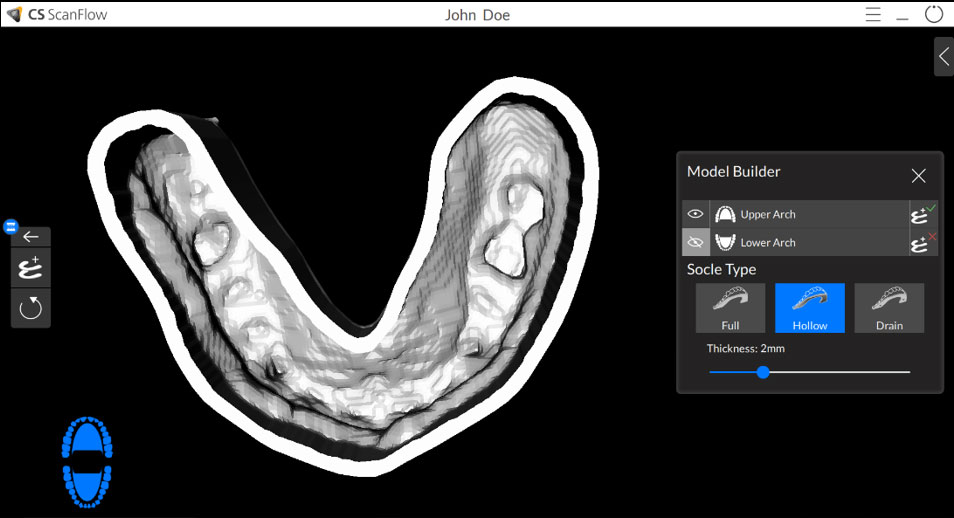Minimize the CS ScanFlow window

click(x=902, y=19)
